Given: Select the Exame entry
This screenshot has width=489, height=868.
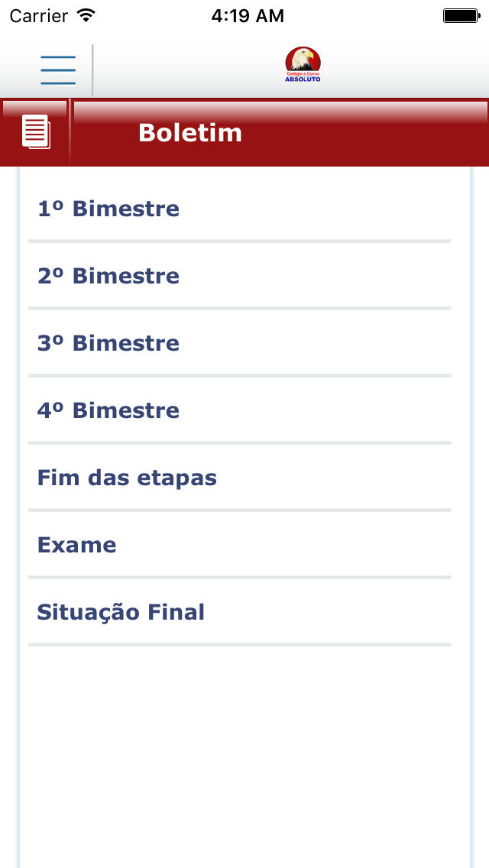Looking at the screenshot, I should point(240,546).
